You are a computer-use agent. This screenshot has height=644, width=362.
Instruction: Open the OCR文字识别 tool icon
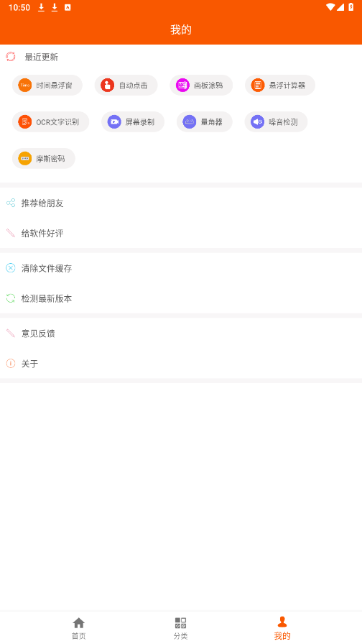[x=25, y=122]
